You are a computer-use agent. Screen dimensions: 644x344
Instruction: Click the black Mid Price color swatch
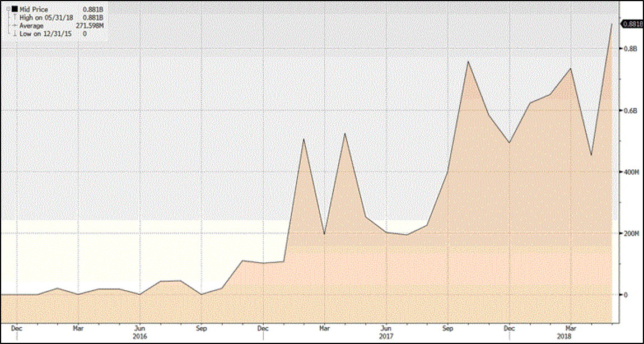(15, 10)
